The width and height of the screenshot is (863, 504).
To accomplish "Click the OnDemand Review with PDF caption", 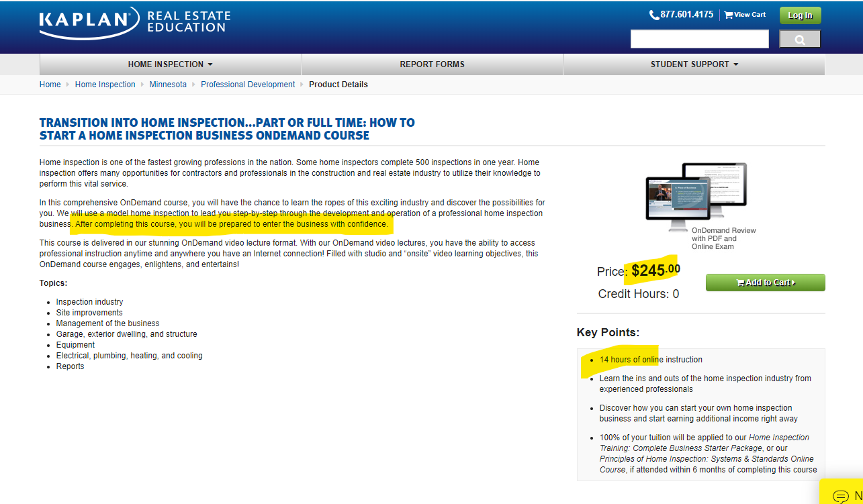I will (x=724, y=238).
